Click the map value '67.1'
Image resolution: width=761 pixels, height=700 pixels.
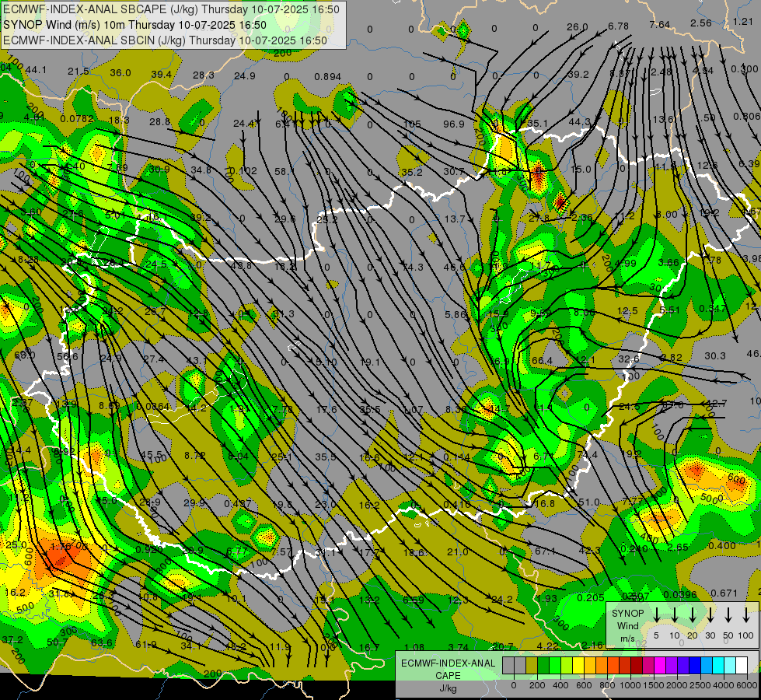[x=545, y=551]
